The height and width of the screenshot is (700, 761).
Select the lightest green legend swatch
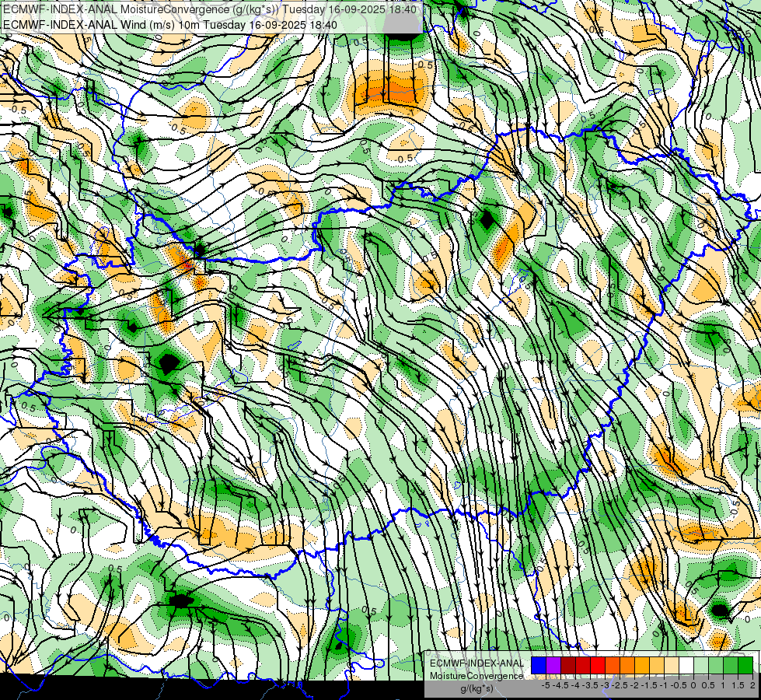point(701,665)
